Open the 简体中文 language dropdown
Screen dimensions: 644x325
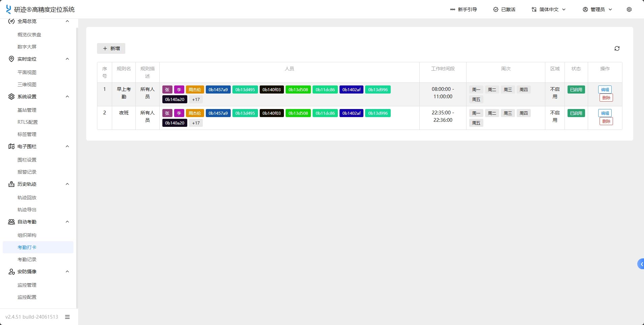click(x=549, y=9)
